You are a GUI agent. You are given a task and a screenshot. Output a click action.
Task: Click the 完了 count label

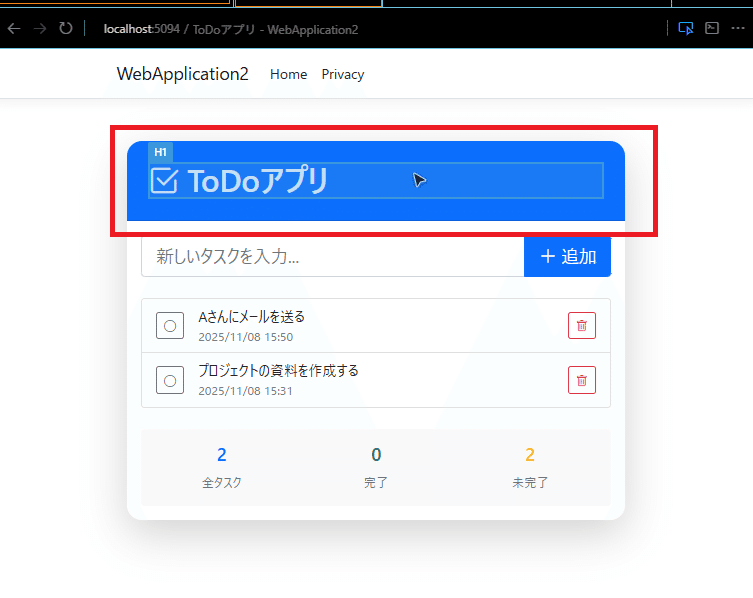[376, 482]
